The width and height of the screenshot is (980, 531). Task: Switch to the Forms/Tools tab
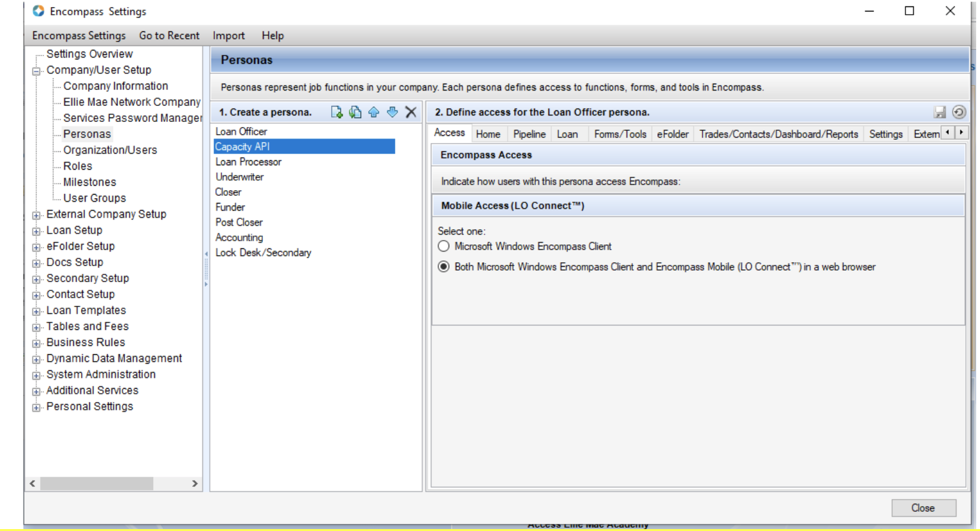click(620, 134)
